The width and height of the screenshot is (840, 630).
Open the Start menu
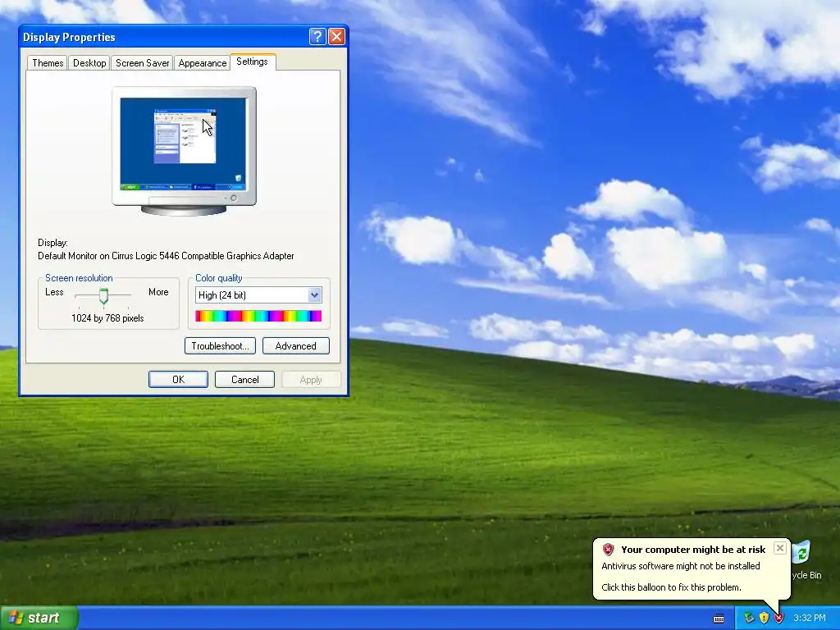tap(39, 618)
